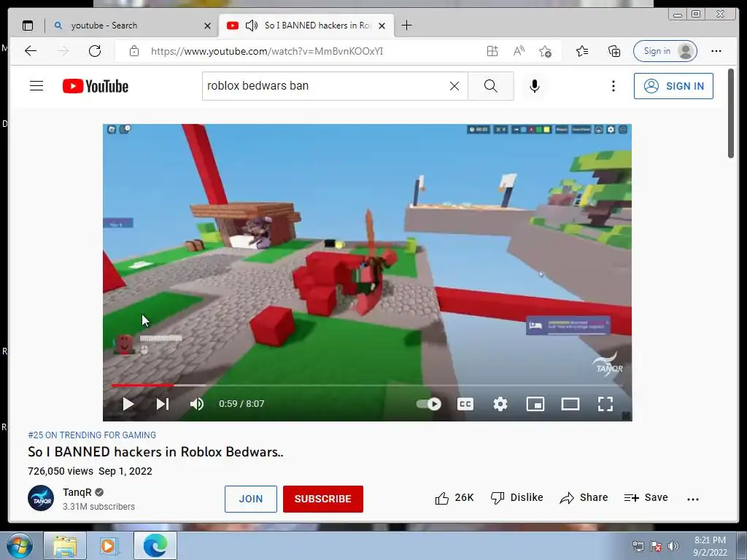The image size is (747, 560).
Task: Switch to theater mode
Action: [x=570, y=404]
